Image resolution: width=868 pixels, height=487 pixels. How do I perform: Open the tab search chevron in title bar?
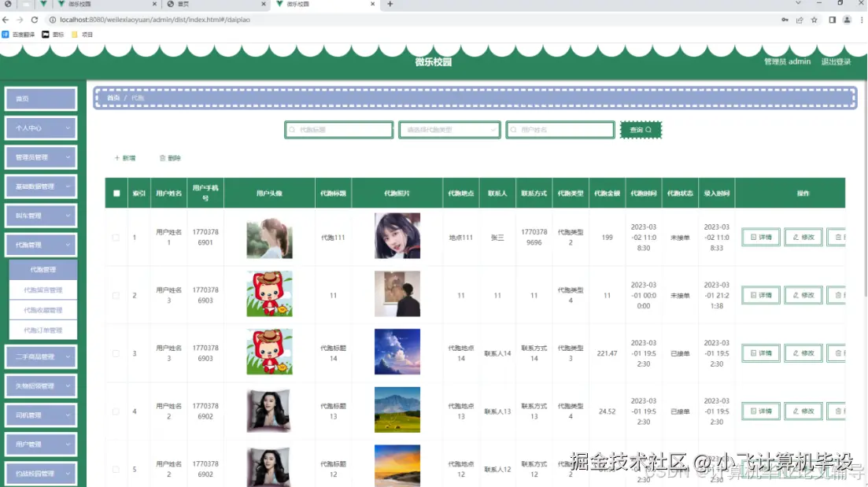click(x=798, y=3)
